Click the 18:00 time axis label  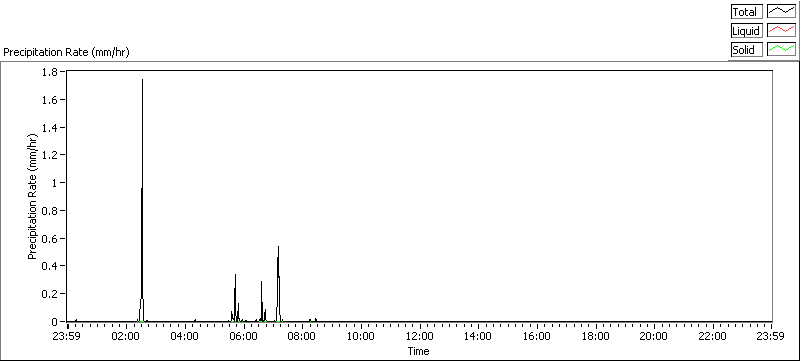[x=595, y=336]
